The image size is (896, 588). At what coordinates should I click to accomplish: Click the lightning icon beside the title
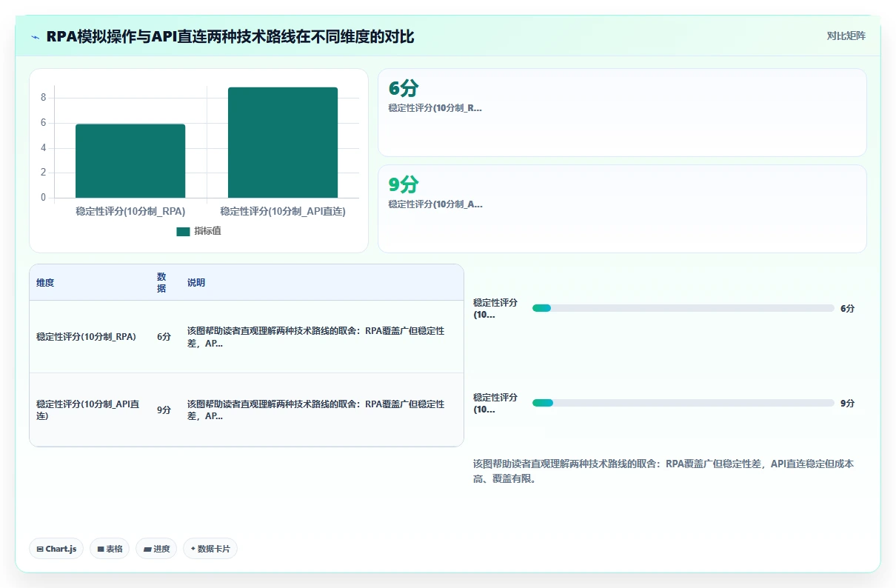pyautogui.click(x=35, y=36)
